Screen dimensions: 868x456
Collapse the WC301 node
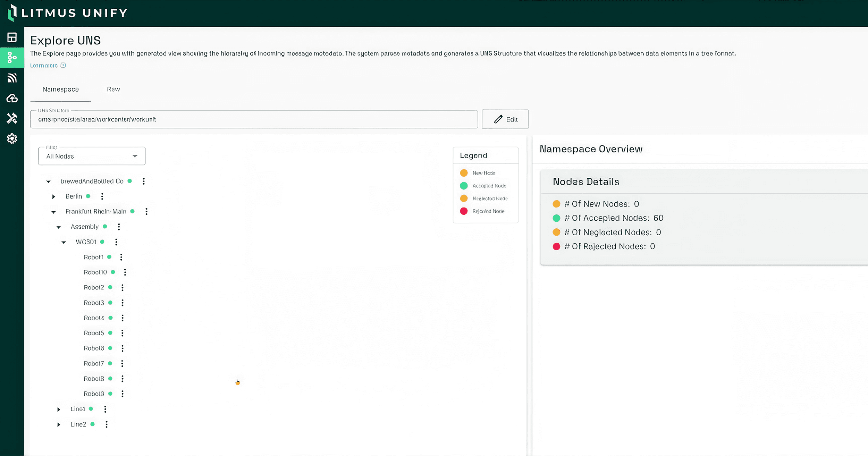point(64,242)
